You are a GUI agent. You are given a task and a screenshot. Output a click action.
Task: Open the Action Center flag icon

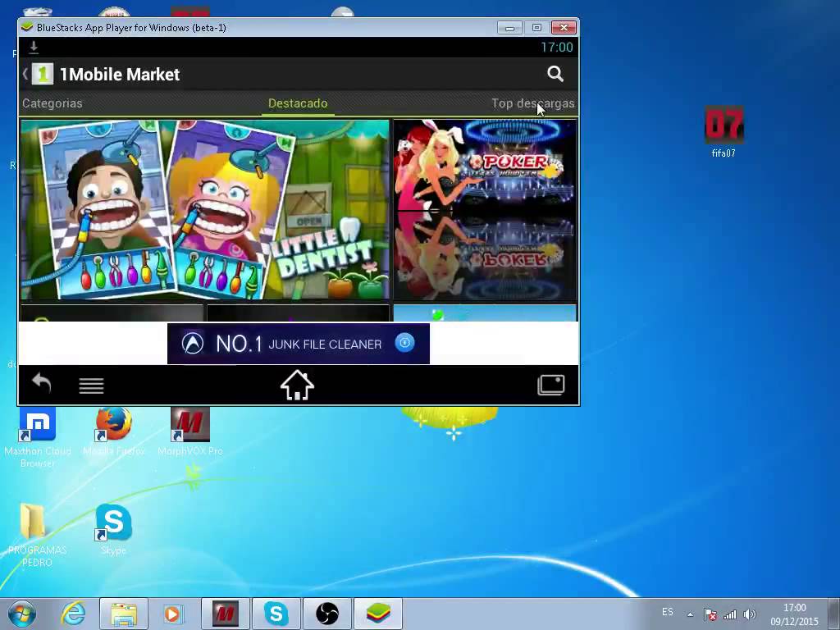(710, 614)
